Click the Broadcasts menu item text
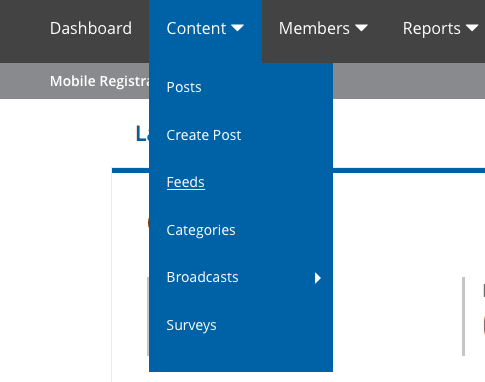Viewport: 485px width, 382px height. coord(202,277)
